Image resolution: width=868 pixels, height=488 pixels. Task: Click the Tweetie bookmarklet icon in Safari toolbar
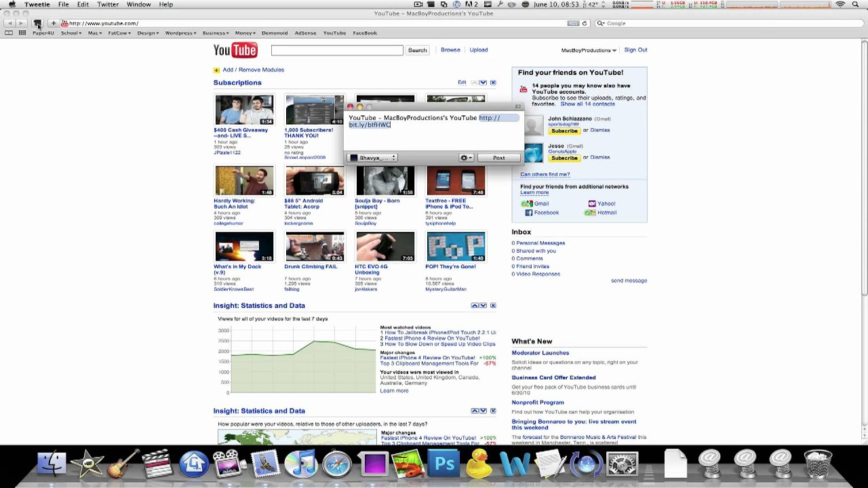tap(37, 23)
